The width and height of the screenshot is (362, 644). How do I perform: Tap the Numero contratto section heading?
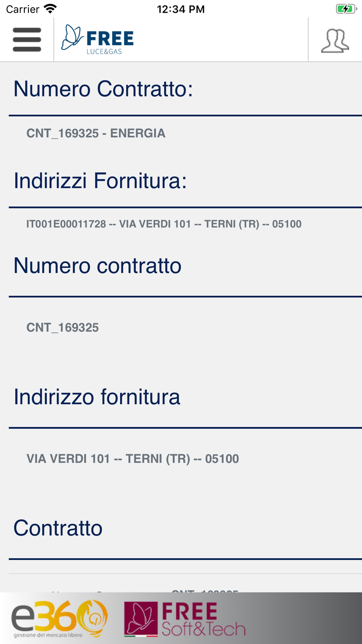(97, 265)
